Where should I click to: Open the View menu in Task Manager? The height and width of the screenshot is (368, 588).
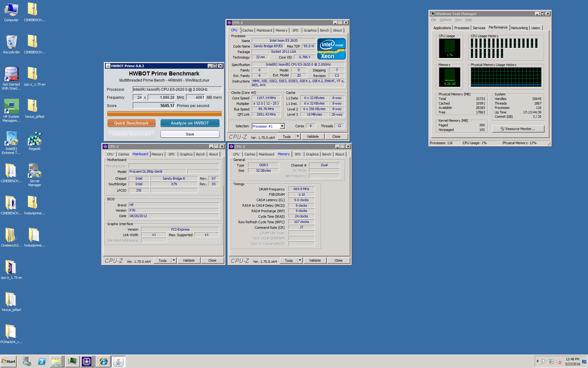point(458,20)
